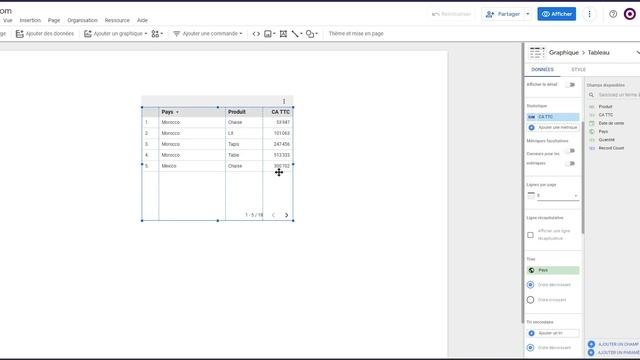
Task: Click Ajouter un tri for secondary sort
Action: click(553, 333)
